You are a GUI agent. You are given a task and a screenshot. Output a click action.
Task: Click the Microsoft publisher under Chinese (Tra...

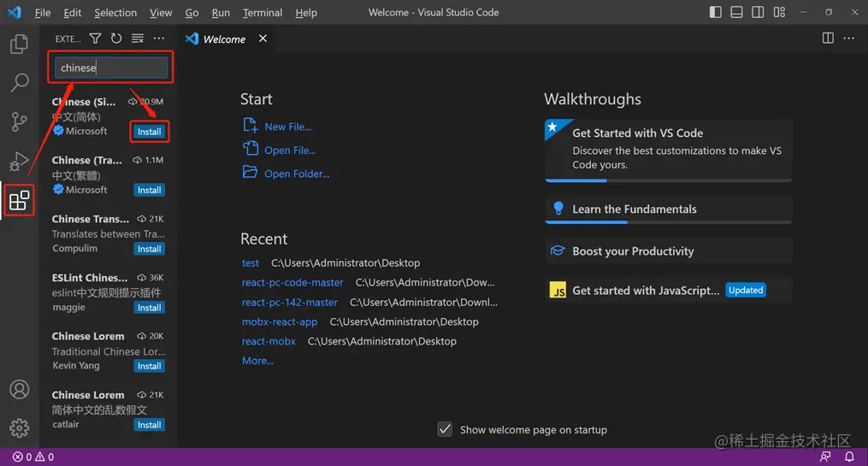point(86,190)
